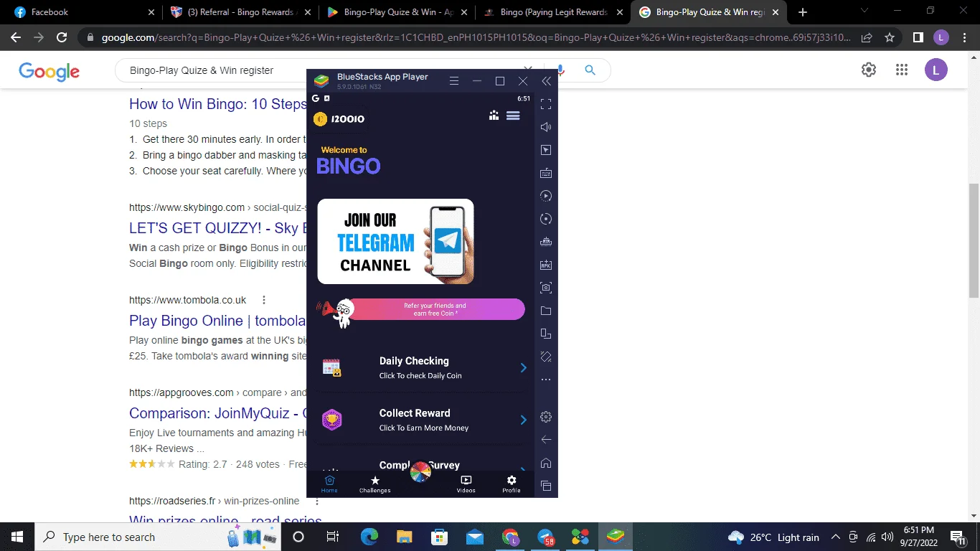The width and height of the screenshot is (980, 551).
Task: Open the Daily Checking chevron arrow
Action: 523,368
